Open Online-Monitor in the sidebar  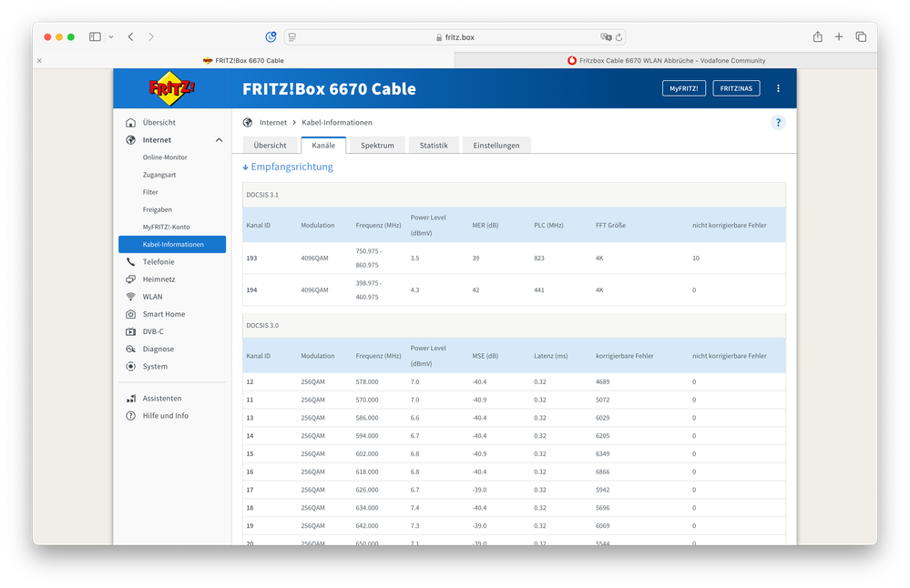pyautogui.click(x=165, y=157)
